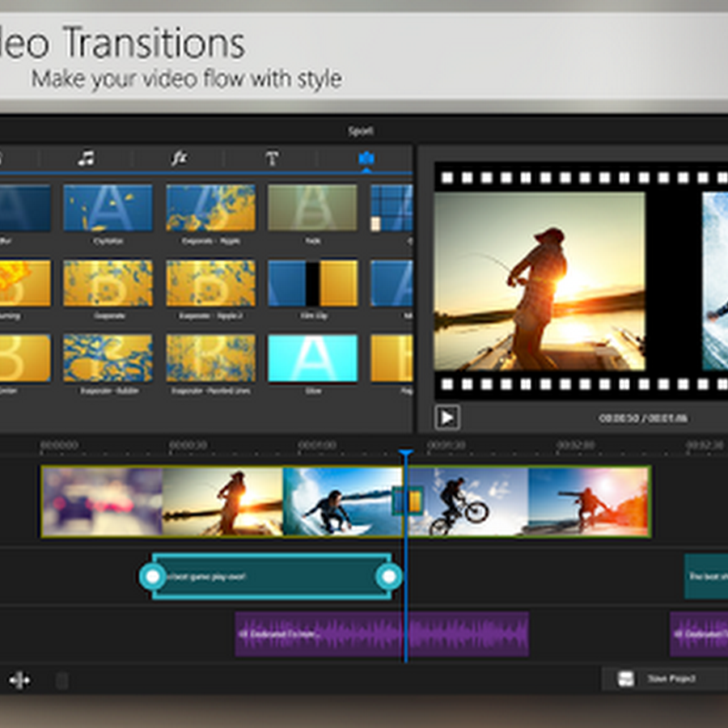728x728 pixels.
Task: Click the save disk icon beside Save Project
Action: coord(626,679)
